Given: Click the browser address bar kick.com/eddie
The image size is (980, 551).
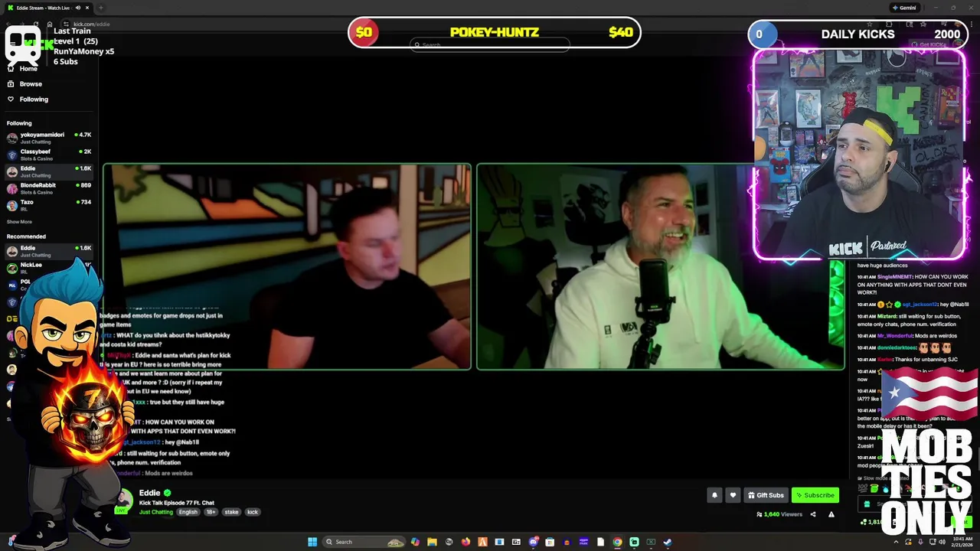Looking at the screenshot, I should click(92, 24).
